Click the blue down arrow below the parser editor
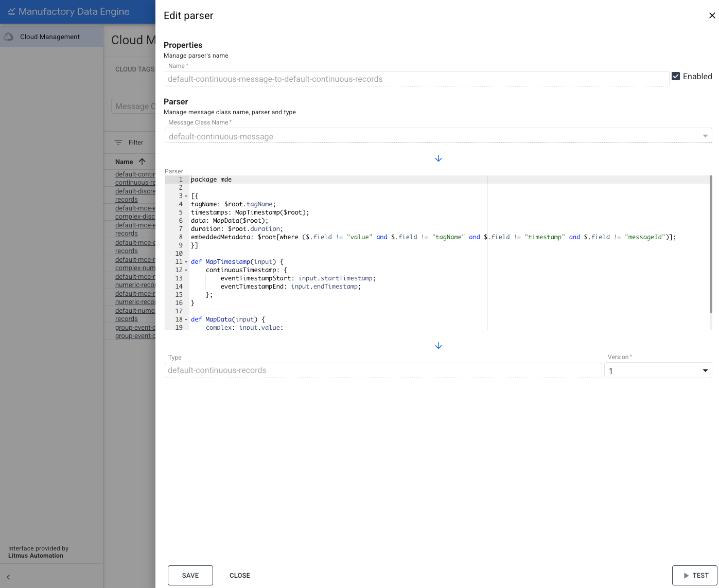This screenshot has height=588, width=719. 438,345
